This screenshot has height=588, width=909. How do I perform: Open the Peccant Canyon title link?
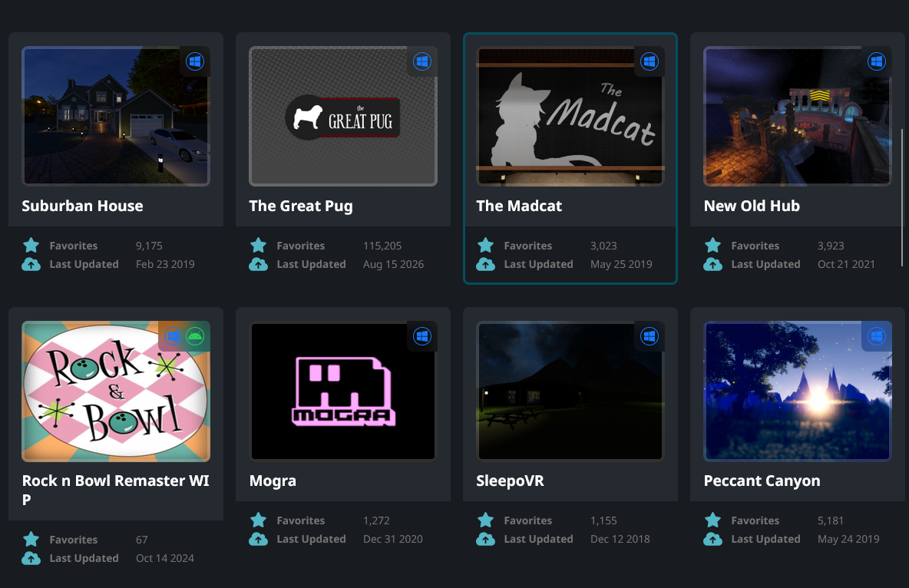click(762, 481)
